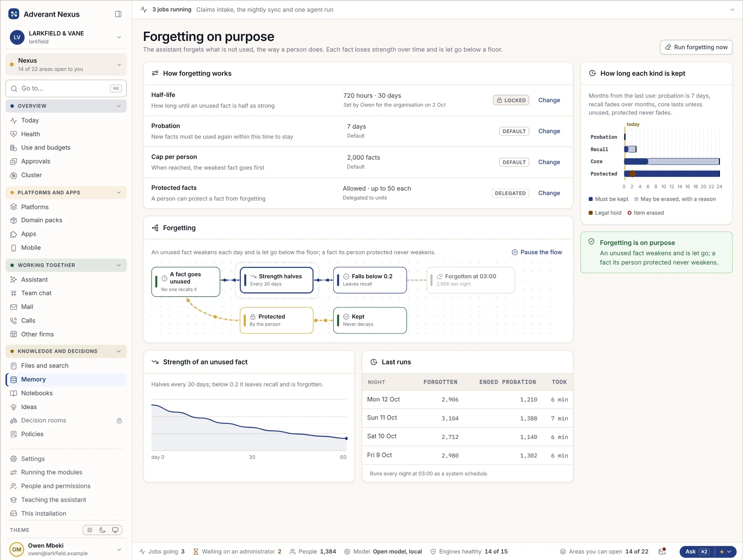Select the system theme option
This screenshot has width=743, height=560.
point(115,530)
